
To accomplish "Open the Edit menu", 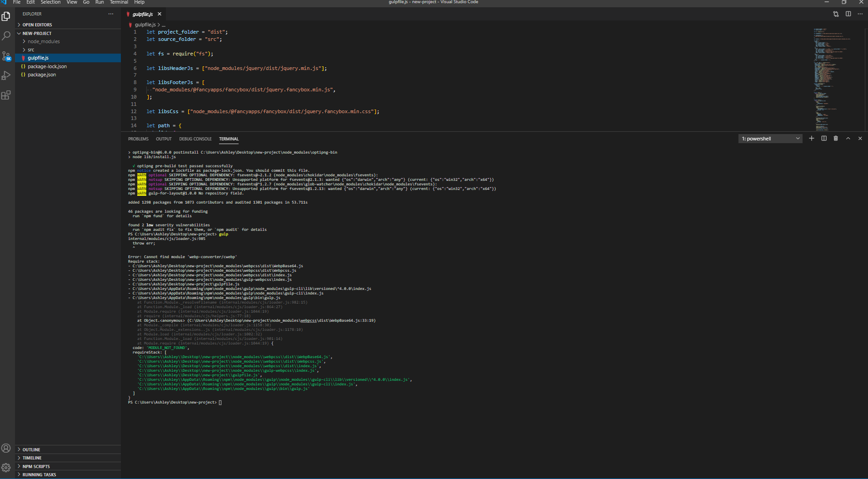I will [x=30, y=2].
